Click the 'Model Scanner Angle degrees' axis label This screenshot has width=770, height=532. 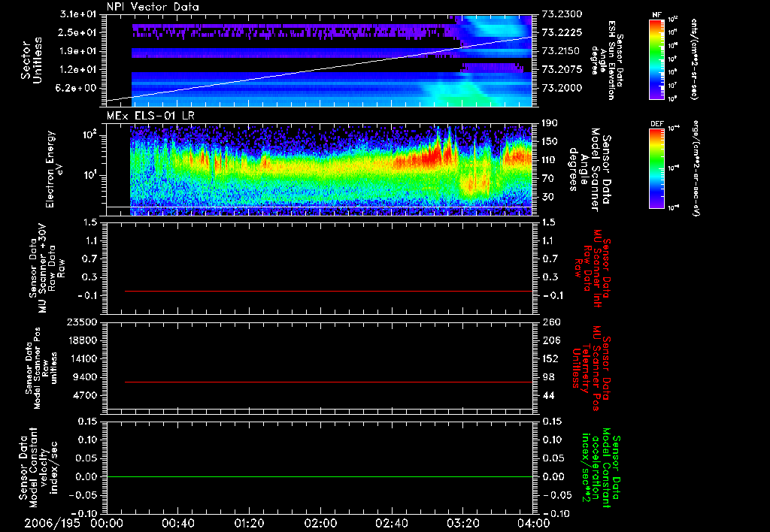point(590,170)
